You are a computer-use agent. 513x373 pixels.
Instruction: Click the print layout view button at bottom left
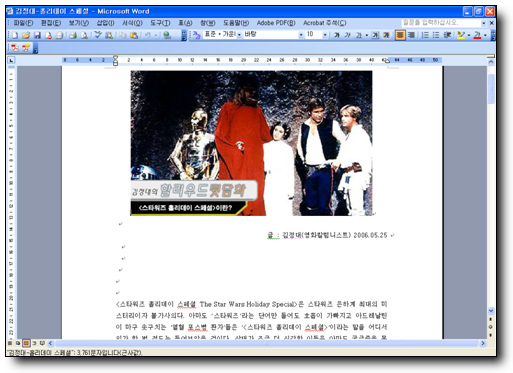pyautogui.click(x=26, y=343)
